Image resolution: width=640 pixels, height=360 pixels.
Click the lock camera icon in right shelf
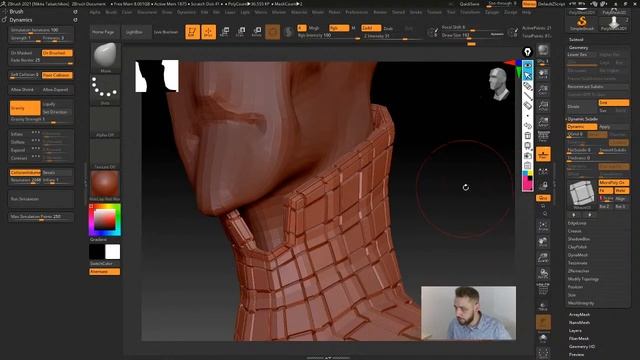(543, 185)
